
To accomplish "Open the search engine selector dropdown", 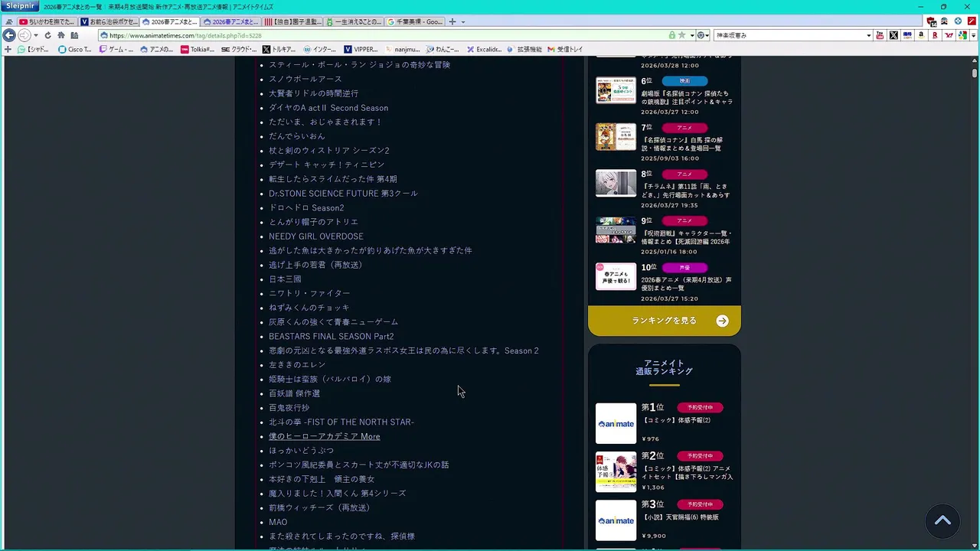I will pos(704,35).
